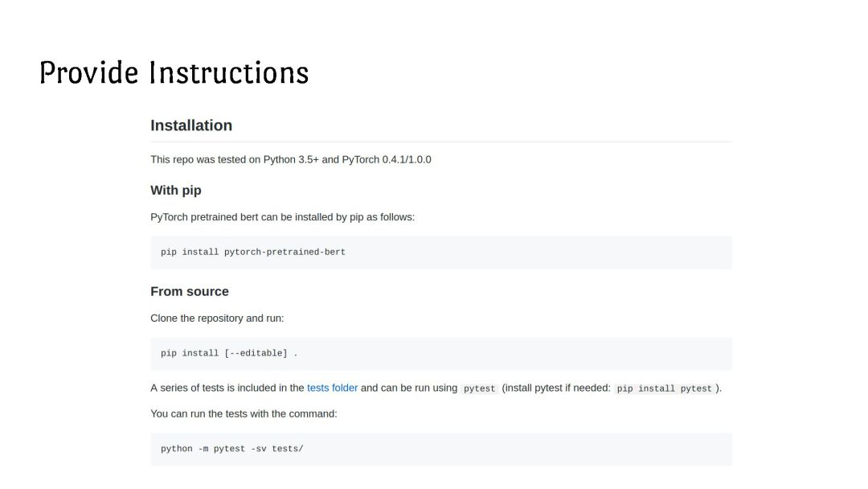Image resolution: width=868 pixels, height=489 pixels.
Task: Click the 'Clone the repository and run' text
Action: click(217, 318)
